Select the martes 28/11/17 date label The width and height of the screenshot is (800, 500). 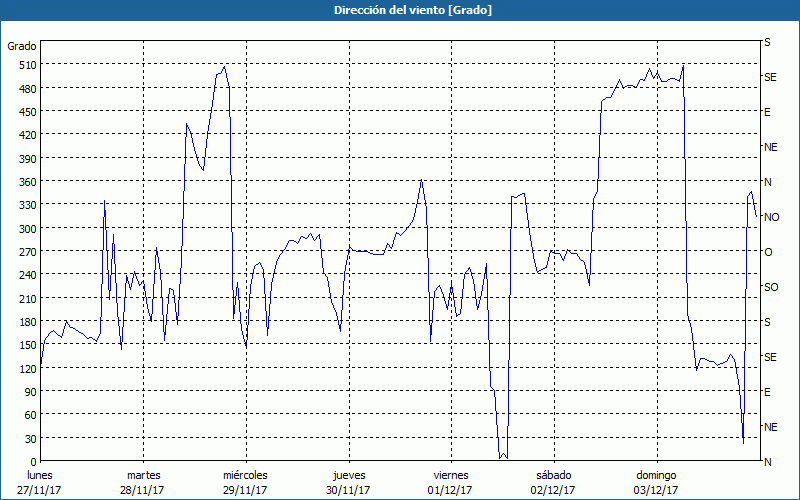pos(143,482)
